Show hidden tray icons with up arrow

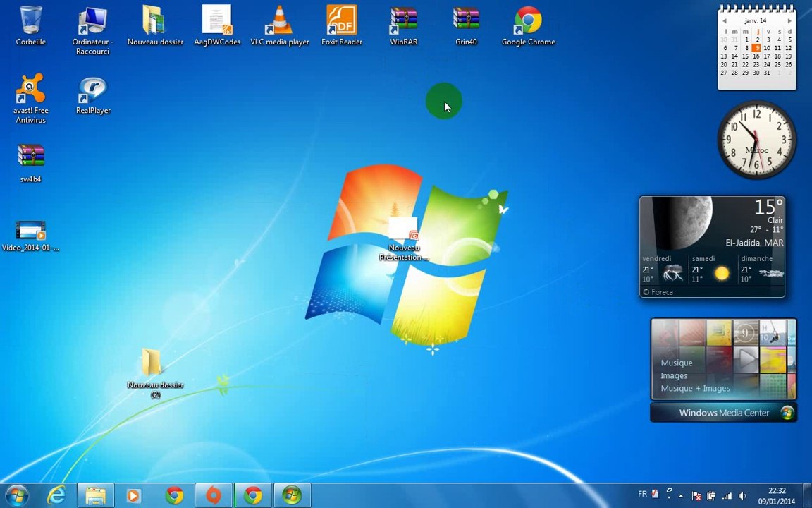point(681,496)
